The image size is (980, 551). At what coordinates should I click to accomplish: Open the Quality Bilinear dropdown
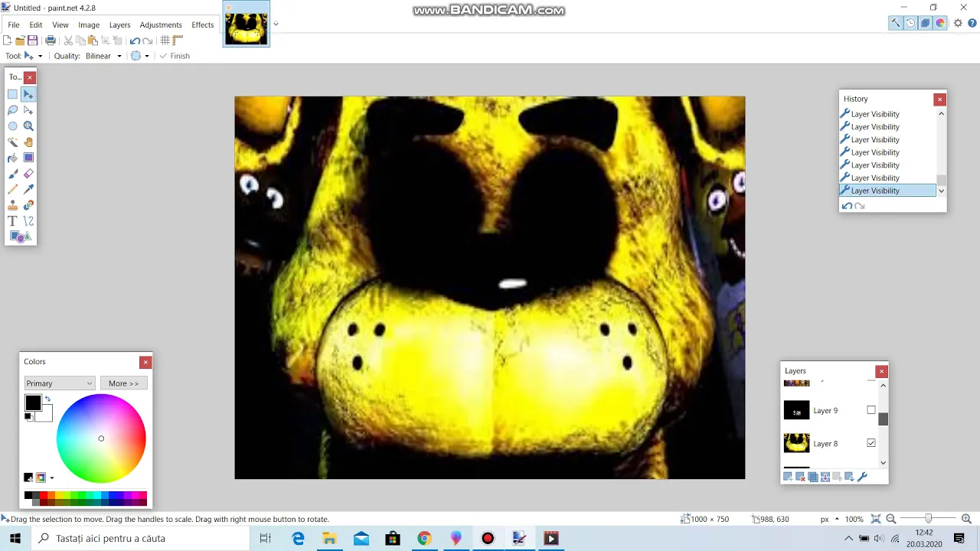tap(103, 56)
